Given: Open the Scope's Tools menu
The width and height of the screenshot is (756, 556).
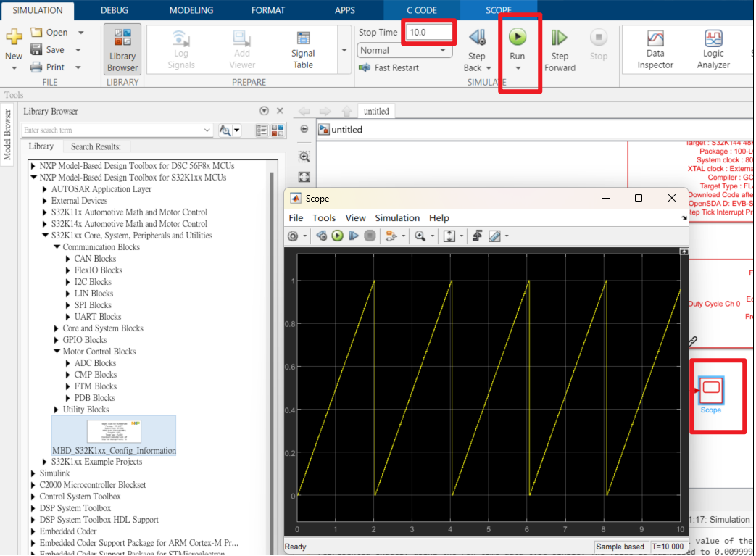Looking at the screenshot, I should (x=324, y=218).
